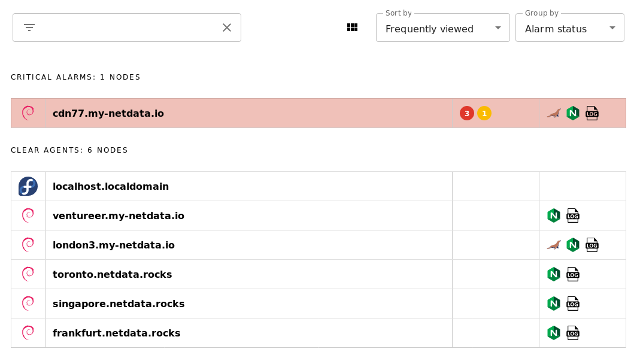Click the 'CLEAR AGENTS: 6 NODES' heading
Image resolution: width=637 pixels, height=364 pixels.
(69, 150)
